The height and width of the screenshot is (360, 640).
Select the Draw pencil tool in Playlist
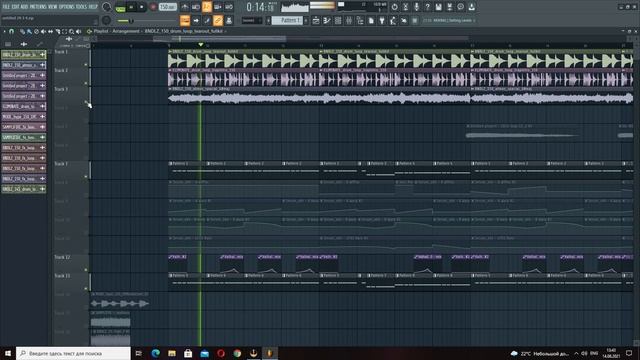click(22, 31)
